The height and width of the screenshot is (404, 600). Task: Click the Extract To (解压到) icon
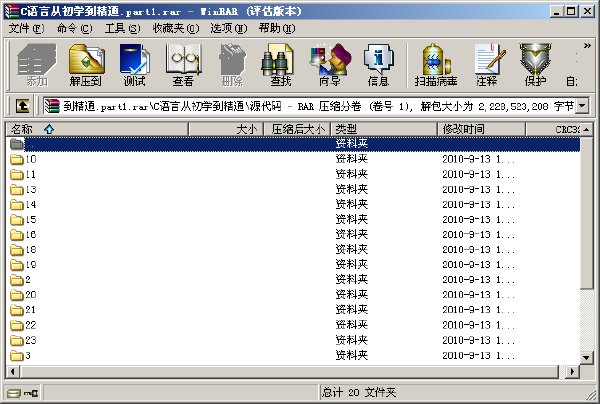coord(86,65)
